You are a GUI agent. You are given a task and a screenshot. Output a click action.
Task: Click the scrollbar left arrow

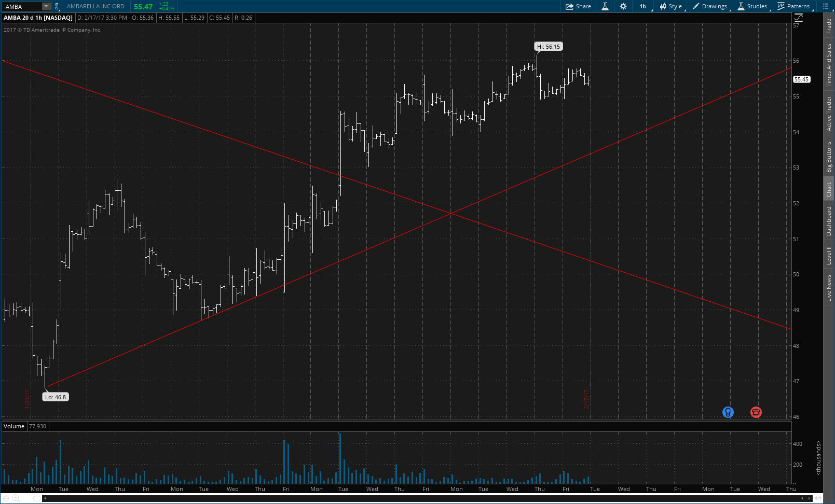[x=45, y=498]
